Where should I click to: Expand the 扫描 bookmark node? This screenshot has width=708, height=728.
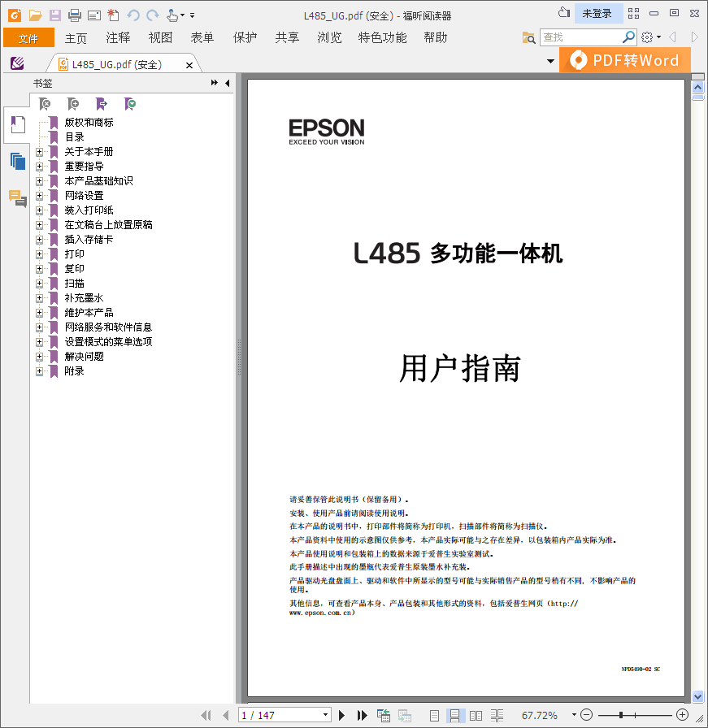tap(40, 284)
